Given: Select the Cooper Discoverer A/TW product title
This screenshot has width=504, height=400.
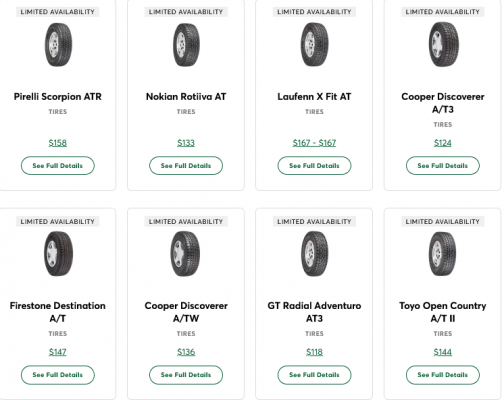Looking at the screenshot, I should [x=186, y=312].
